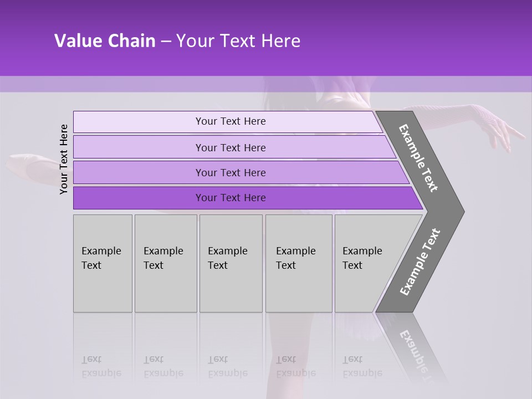532x399 pixels.
Task: Click the second gray "Example Text" box
Action: tap(166, 263)
